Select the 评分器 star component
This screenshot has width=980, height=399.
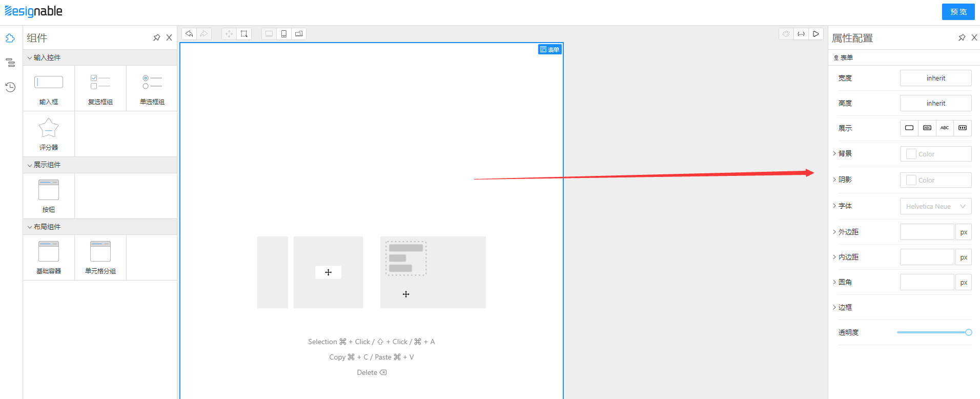tap(49, 134)
